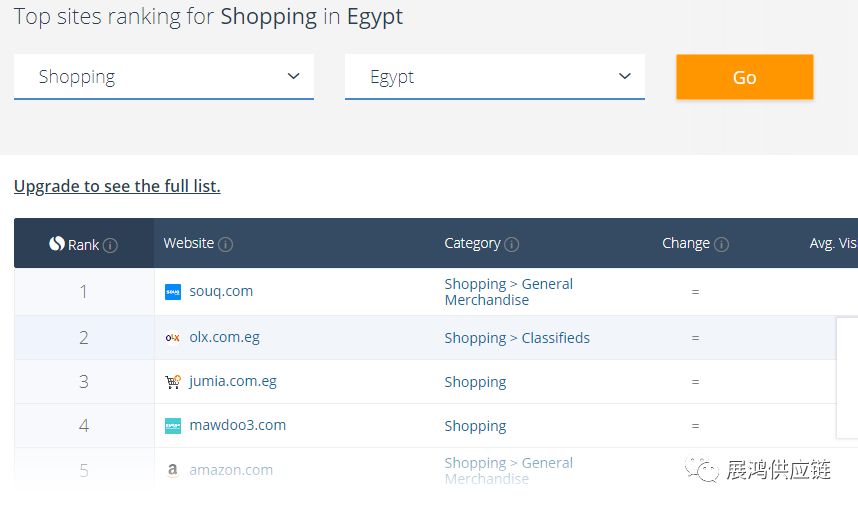Viewport: 858px width, 507px height.
Task: Open the souq.com website link
Action: coord(221,291)
